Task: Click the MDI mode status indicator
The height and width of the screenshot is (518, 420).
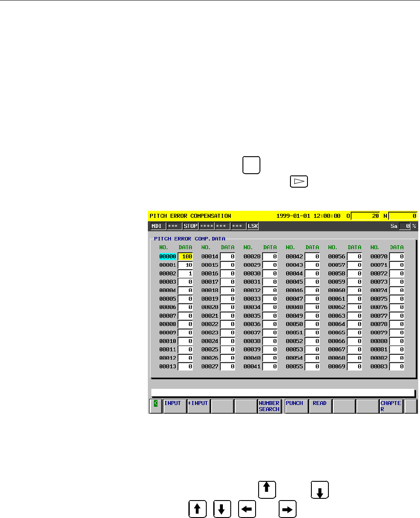Action: pyautogui.click(x=157, y=226)
